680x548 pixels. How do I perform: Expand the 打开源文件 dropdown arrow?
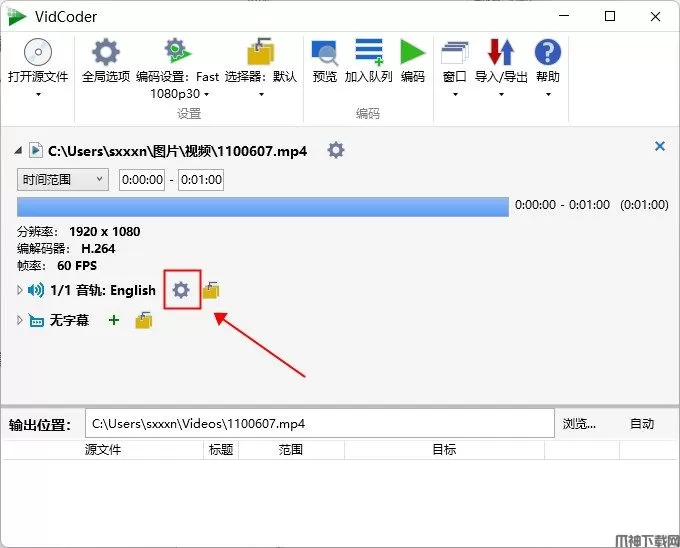click(38, 94)
